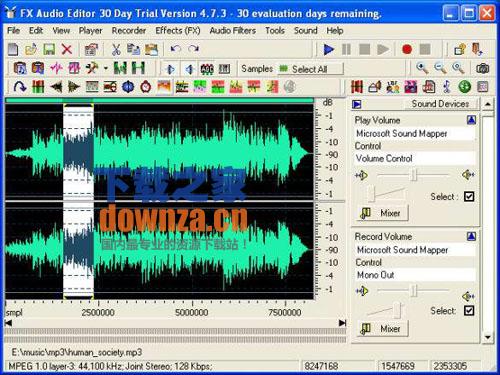Screen dimensions: 500x375
Task: Open the File menu
Action: [14, 31]
